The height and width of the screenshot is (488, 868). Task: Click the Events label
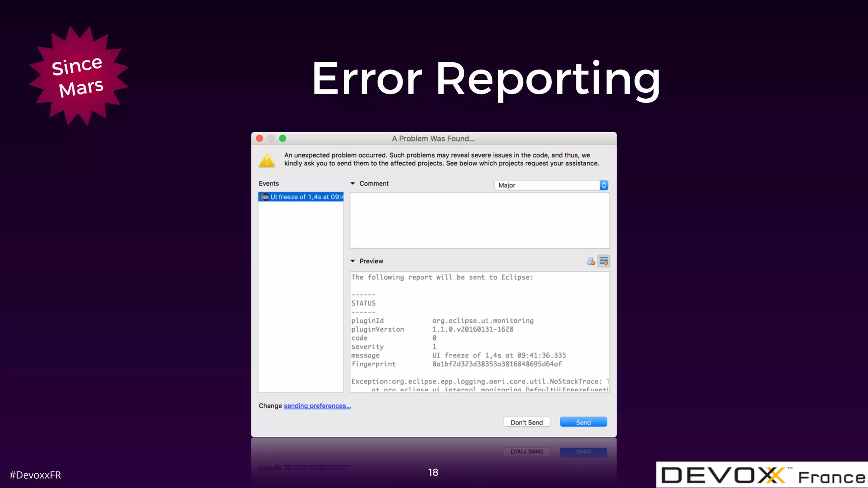point(269,183)
